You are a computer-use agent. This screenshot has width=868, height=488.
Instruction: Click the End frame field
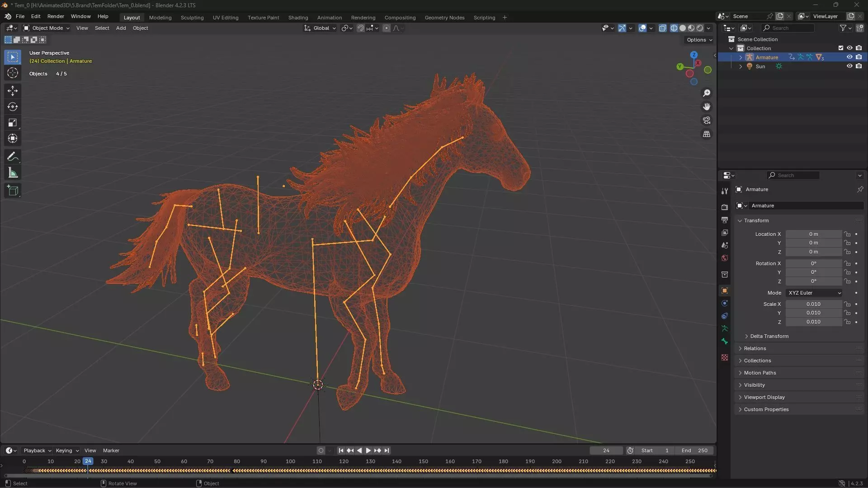tap(694, 450)
